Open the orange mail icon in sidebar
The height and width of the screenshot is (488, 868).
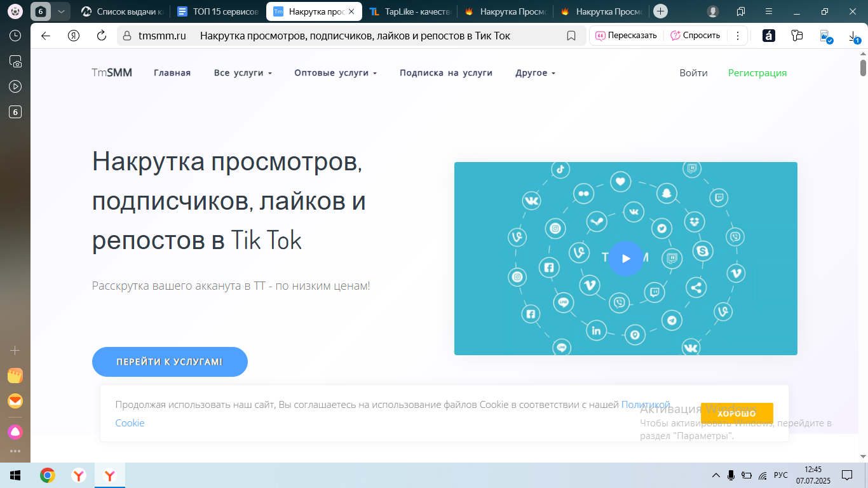click(15, 401)
